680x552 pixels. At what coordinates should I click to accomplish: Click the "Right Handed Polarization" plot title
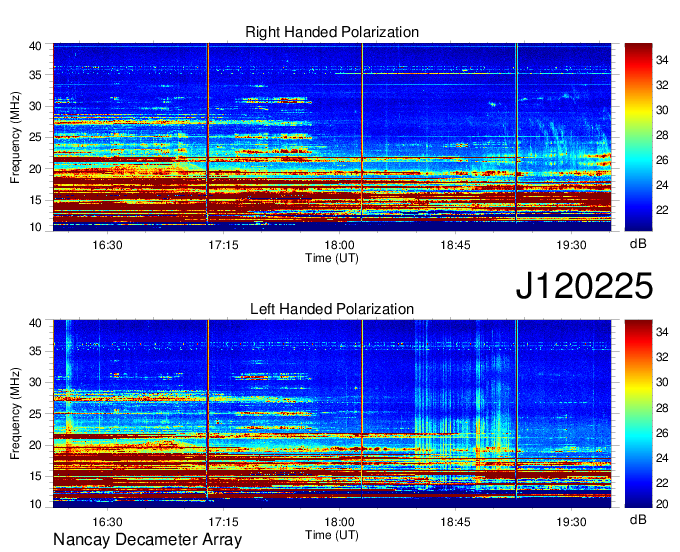[x=332, y=32]
